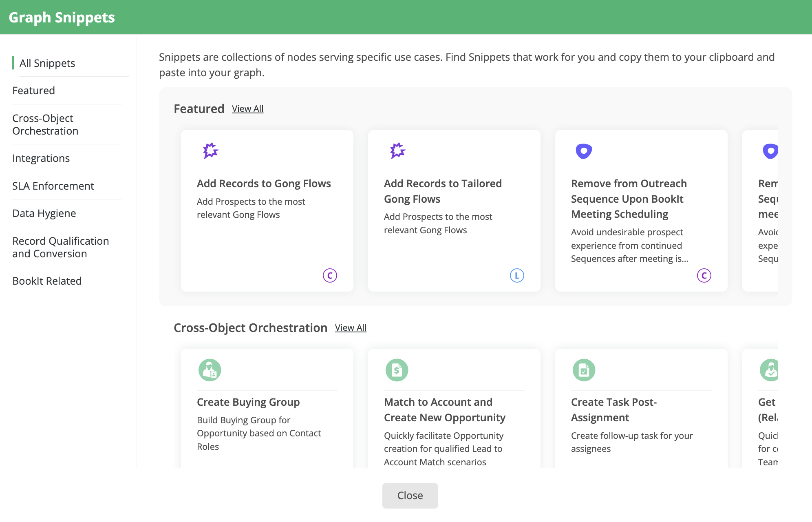The width and height of the screenshot is (812, 522).
Task: Click the Cross-Object Orchestration section heading
Action: 250,327
